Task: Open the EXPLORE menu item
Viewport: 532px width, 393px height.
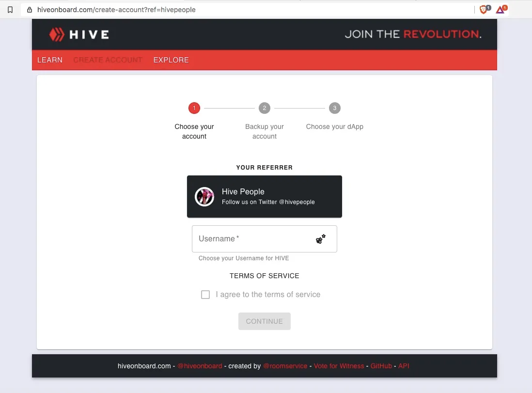Action: 171,60
